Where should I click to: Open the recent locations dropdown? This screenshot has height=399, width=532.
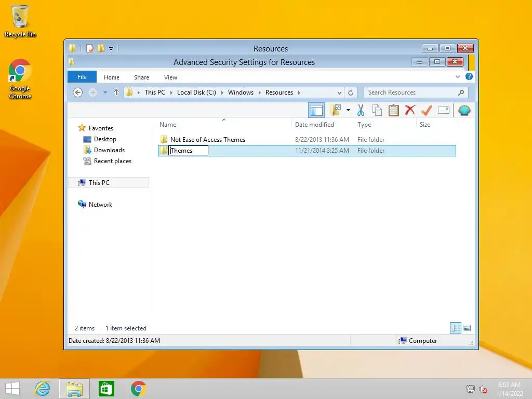click(105, 92)
